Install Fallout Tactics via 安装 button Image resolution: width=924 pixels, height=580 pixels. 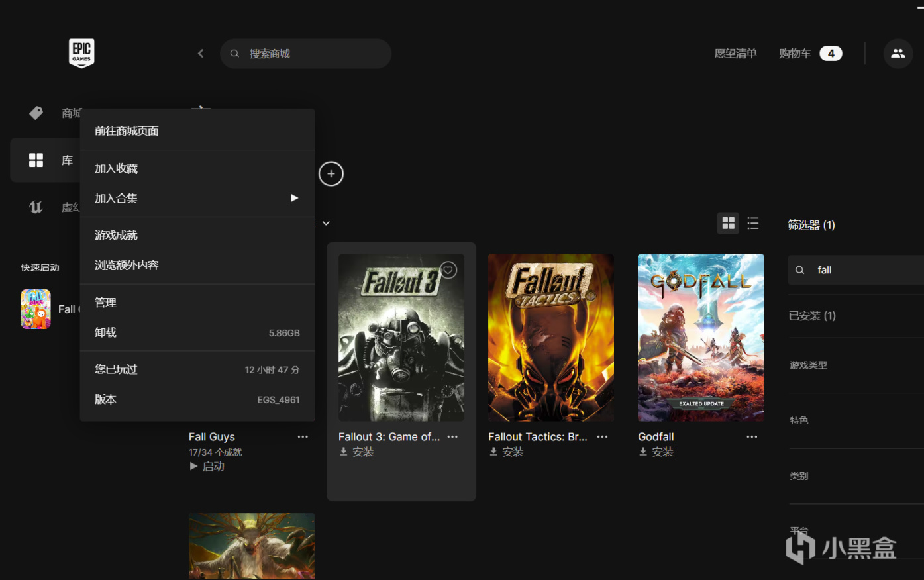pos(507,452)
